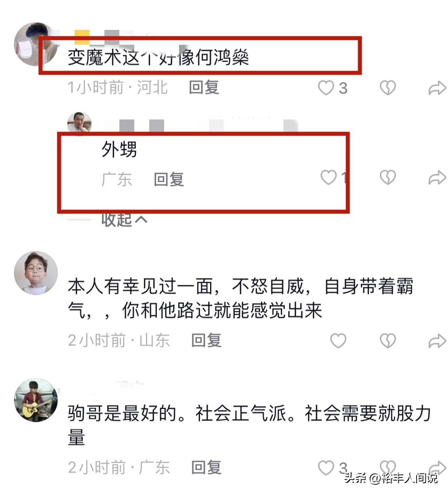Screen dimensions: 448x494
Task: Collapse replies using 收起
Action: [x=124, y=220]
